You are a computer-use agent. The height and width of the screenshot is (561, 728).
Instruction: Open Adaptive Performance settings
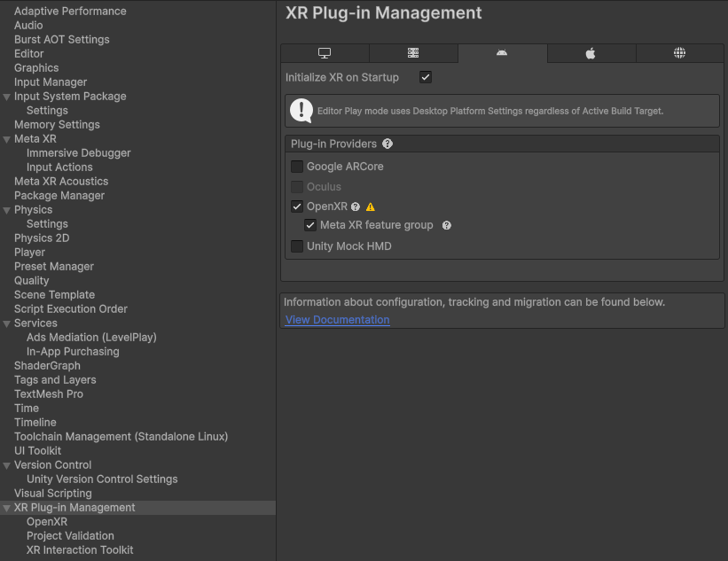[70, 12]
